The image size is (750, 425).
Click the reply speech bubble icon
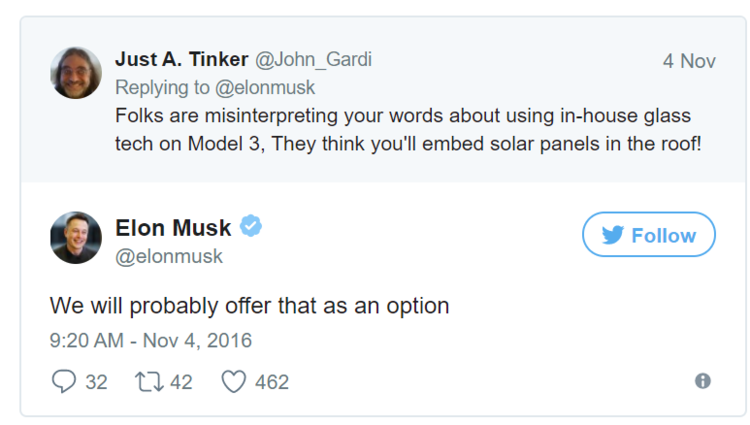[64, 381]
